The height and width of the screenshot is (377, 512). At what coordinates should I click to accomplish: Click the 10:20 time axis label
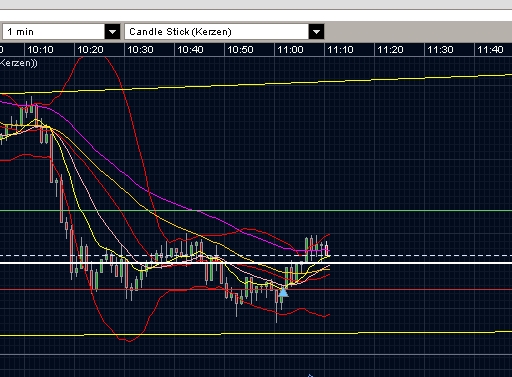click(x=90, y=50)
